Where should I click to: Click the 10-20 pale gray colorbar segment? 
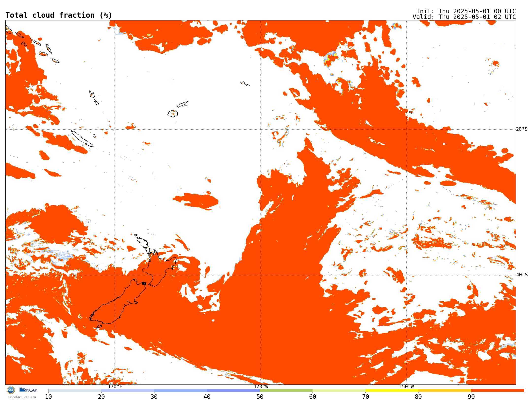click(75, 391)
